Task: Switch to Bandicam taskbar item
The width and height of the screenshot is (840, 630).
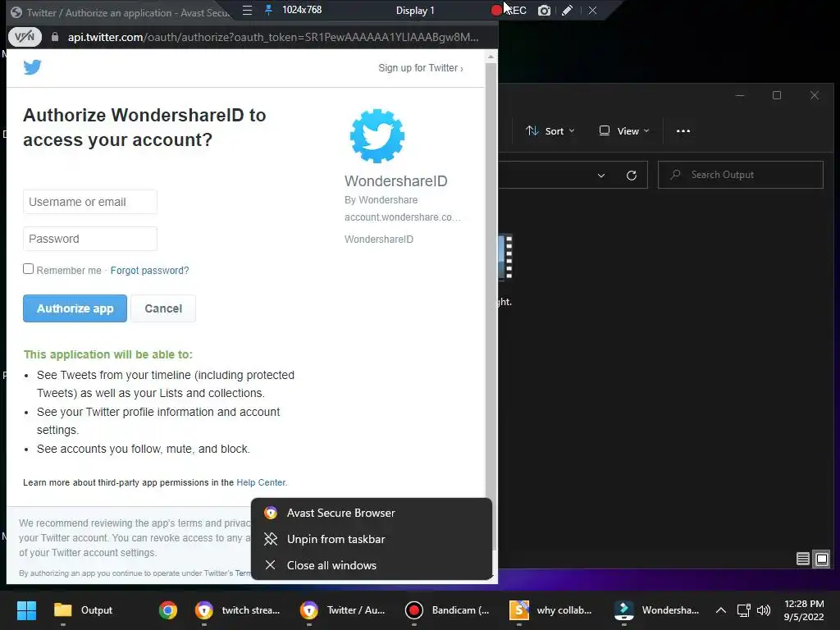Action: click(447, 610)
